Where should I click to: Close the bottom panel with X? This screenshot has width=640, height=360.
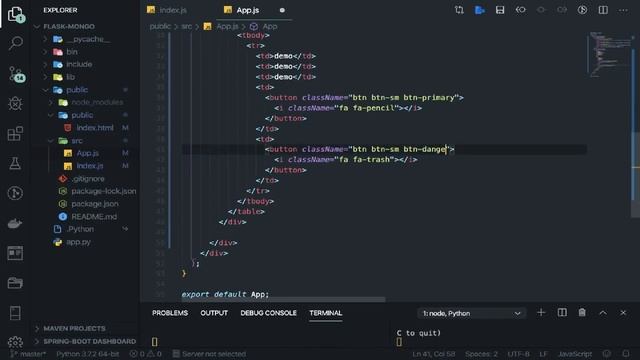pos(623,313)
